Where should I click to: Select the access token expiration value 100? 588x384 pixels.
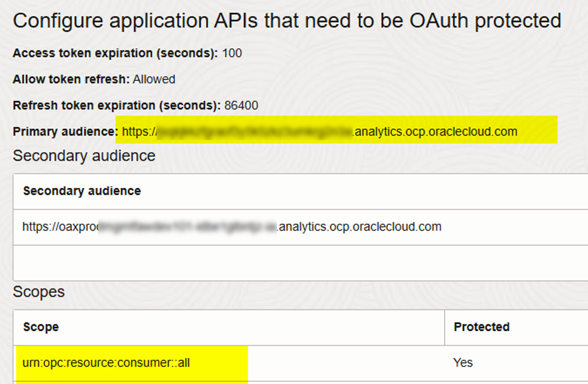(x=232, y=53)
